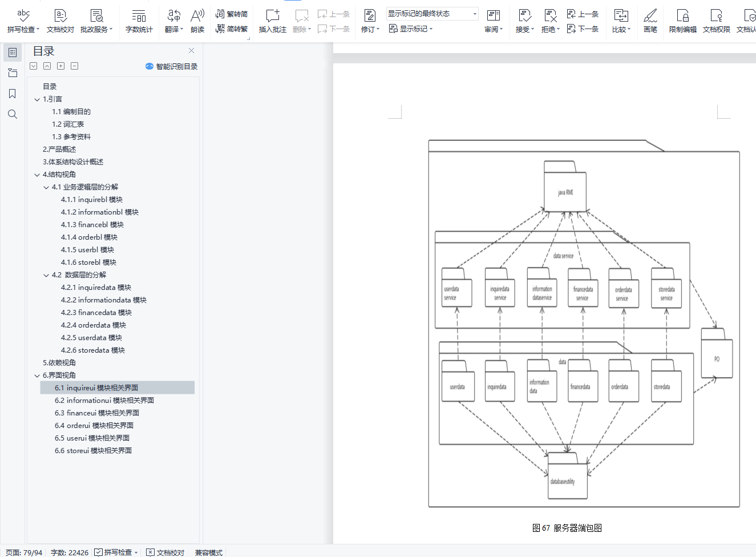Select 6.2 informationui 模块相关界面 entry
The image size is (756, 557).
click(104, 401)
